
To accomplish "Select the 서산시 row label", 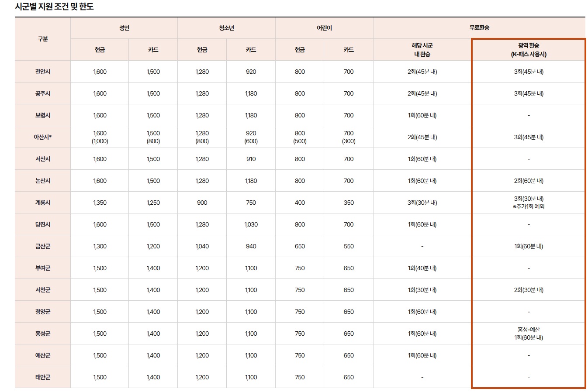I will pyautogui.click(x=43, y=159).
